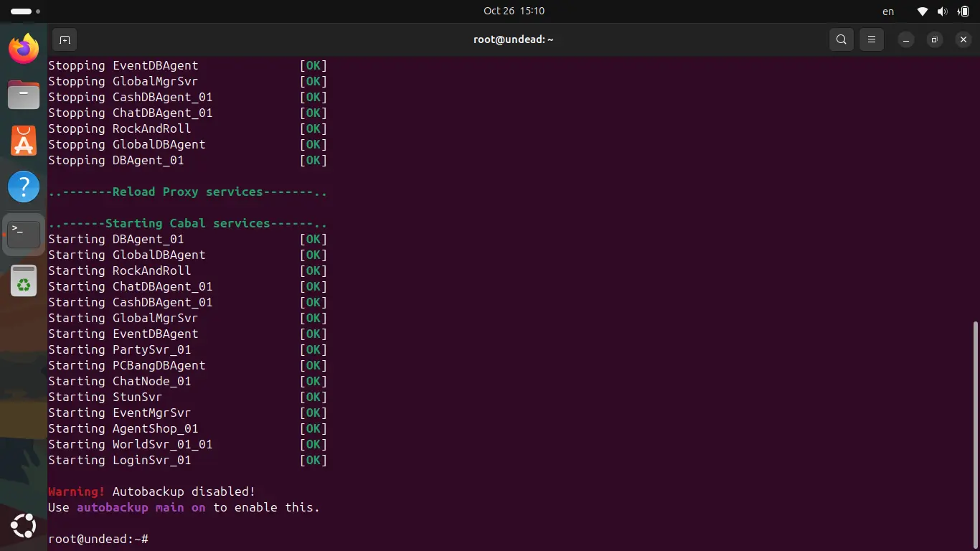Open a new terminal tab icon
Image resolution: width=980 pixels, height=551 pixels.
65,39
